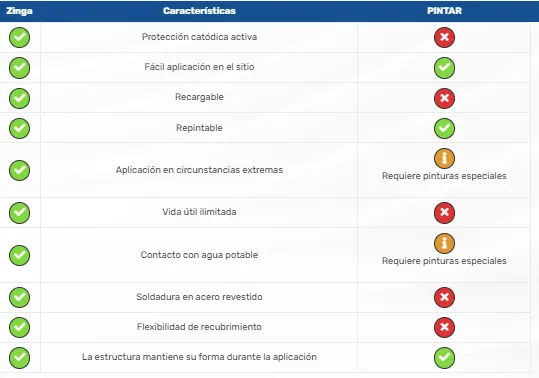This screenshot has width=539, height=378.
Task: Click the Características column header
Action: pyautogui.click(x=199, y=11)
